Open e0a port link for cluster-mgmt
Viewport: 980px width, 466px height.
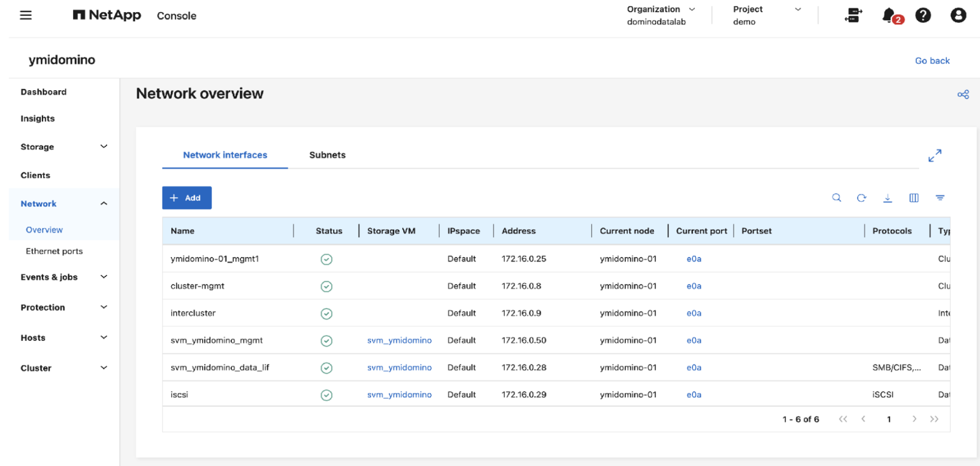[x=694, y=286]
